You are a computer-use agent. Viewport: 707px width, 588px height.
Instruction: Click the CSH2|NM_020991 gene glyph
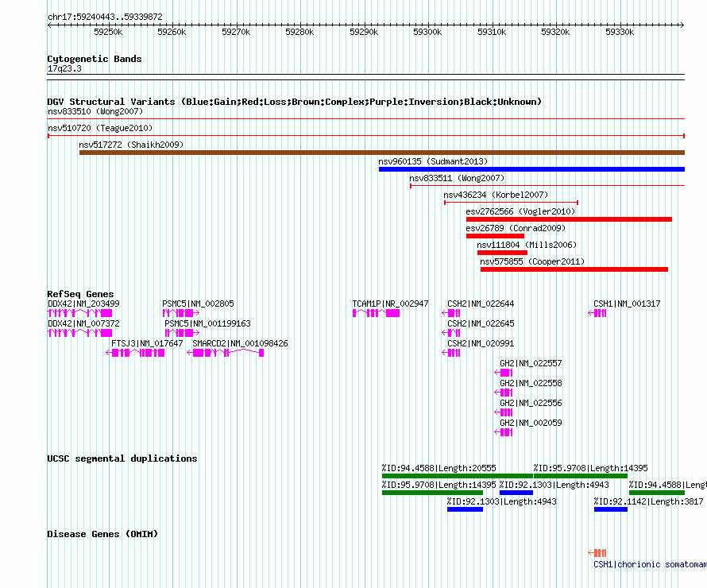pyautogui.click(x=451, y=353)
